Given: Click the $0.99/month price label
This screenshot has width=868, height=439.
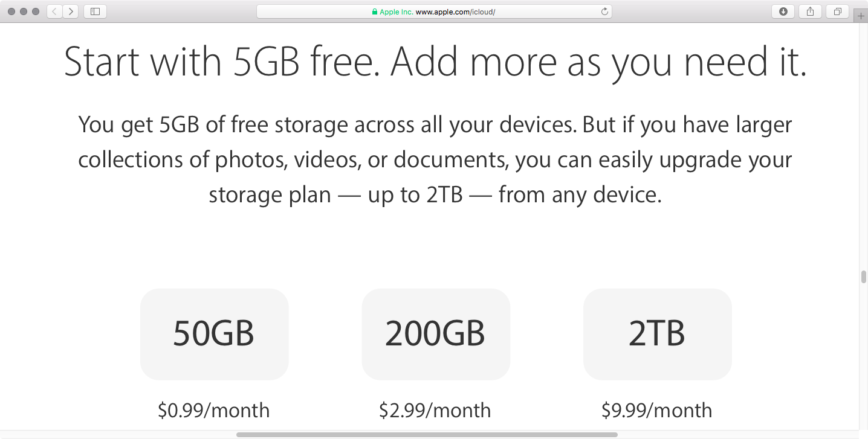Looking at the screenshot, I should coord(214,411).
